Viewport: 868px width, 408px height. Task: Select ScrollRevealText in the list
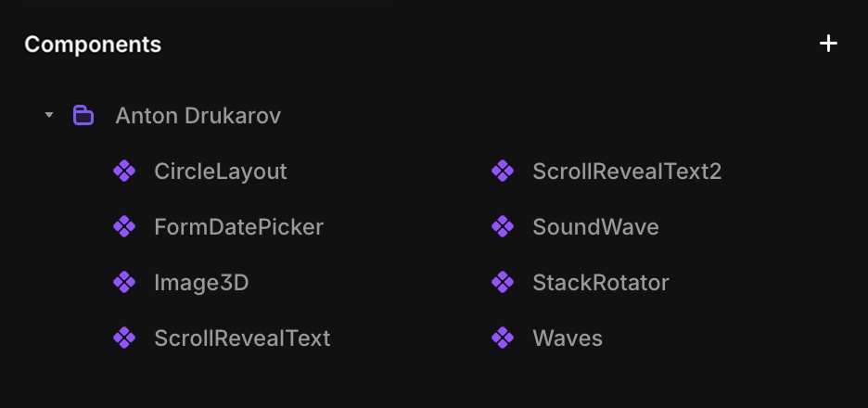(242, 338)
